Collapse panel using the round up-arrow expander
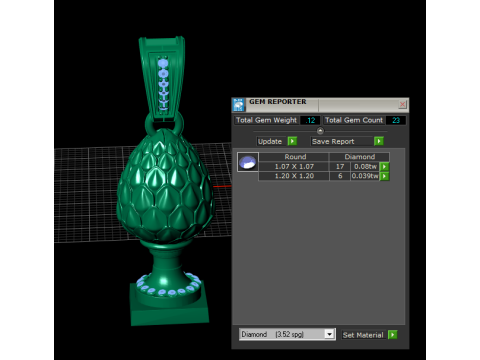The image size is (480, 360). coord(320,131)
